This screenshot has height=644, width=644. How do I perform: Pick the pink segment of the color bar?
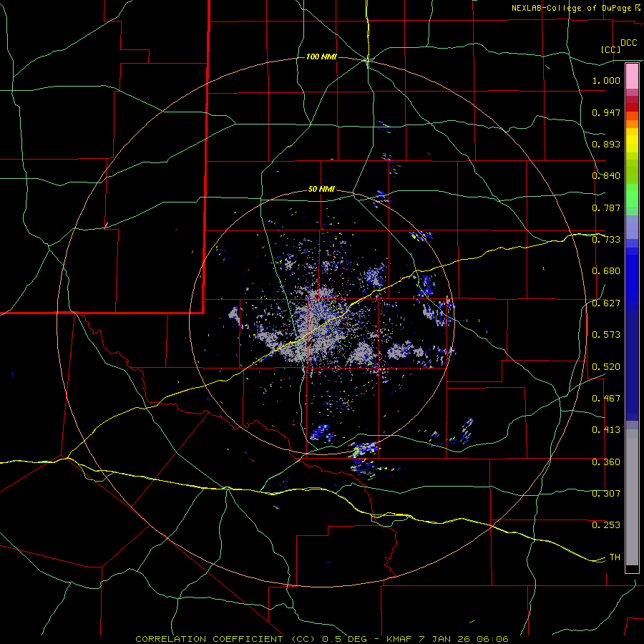(x=632, y=77)
